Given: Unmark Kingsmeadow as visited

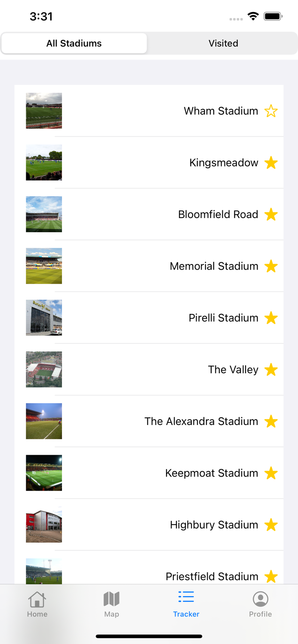Looking at the screenshot, I should 271,163.
